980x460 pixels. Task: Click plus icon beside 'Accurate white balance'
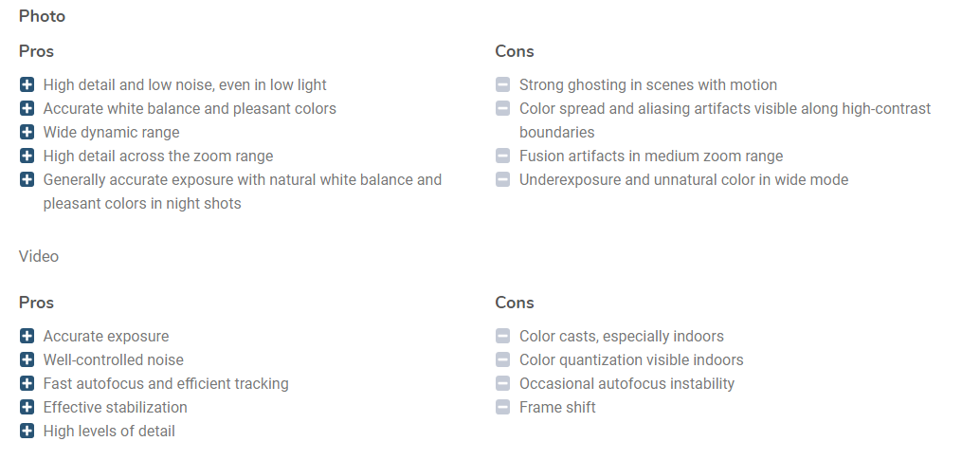[x=27, y=108]
